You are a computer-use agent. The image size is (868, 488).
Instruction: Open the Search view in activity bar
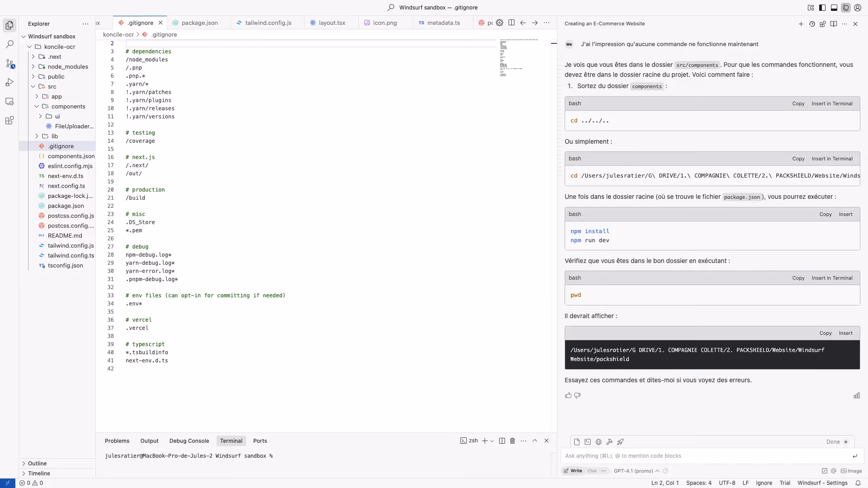point(9,44)
